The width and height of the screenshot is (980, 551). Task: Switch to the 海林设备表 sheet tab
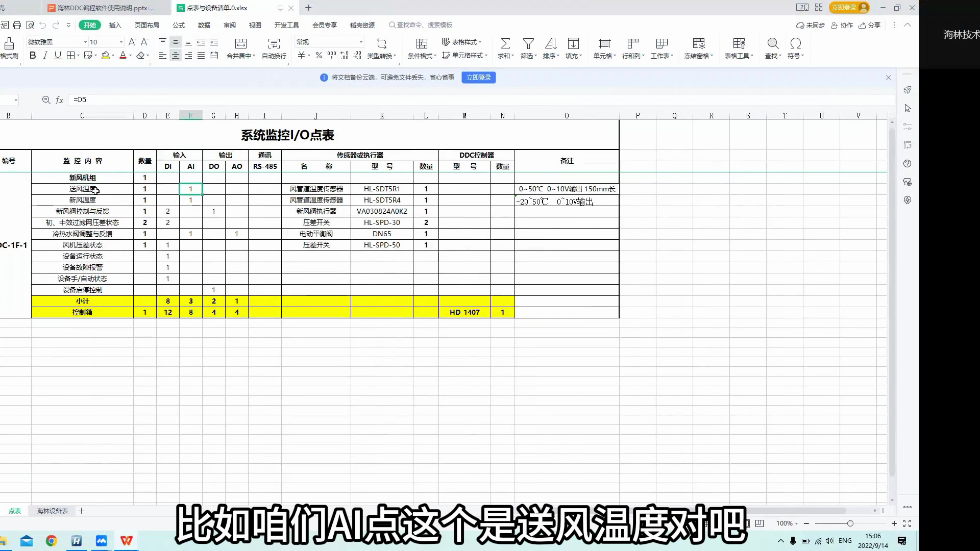pos(52,511)
